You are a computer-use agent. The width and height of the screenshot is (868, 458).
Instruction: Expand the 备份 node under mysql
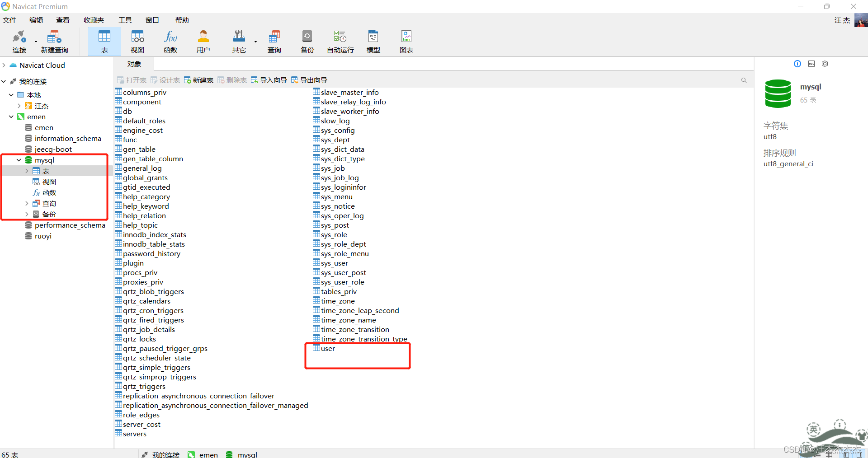pyautogui.click(x=27, y=214)
